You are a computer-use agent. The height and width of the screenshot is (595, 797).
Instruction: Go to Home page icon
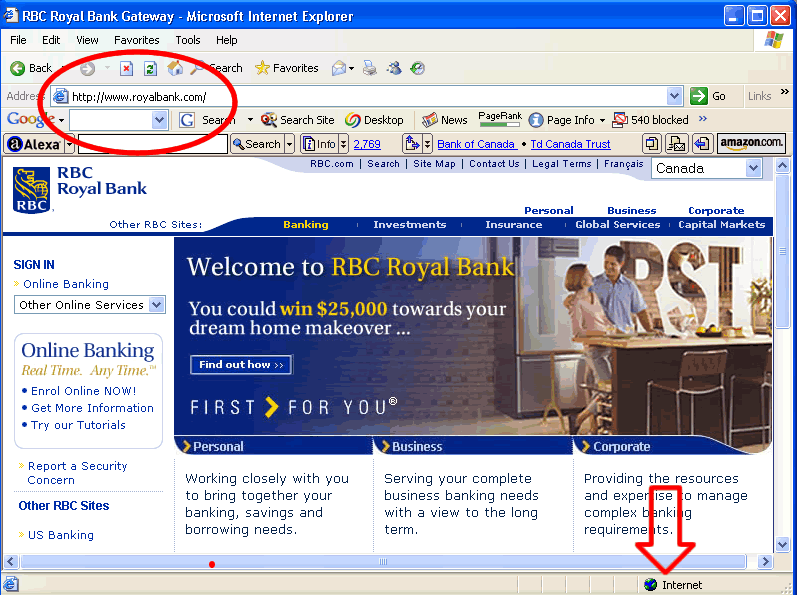(x=175, y=68)
